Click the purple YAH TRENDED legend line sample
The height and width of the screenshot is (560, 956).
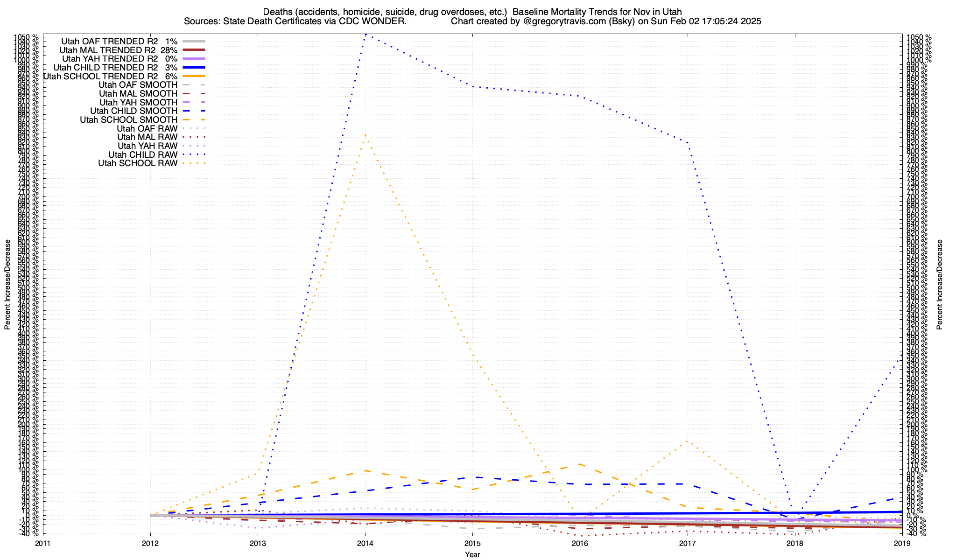[x=194, y=59]
